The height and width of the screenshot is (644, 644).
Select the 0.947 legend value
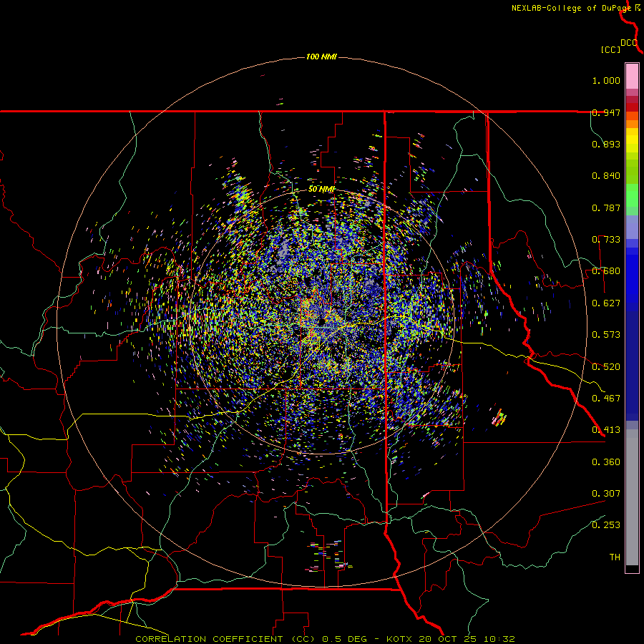pos(606,112)
